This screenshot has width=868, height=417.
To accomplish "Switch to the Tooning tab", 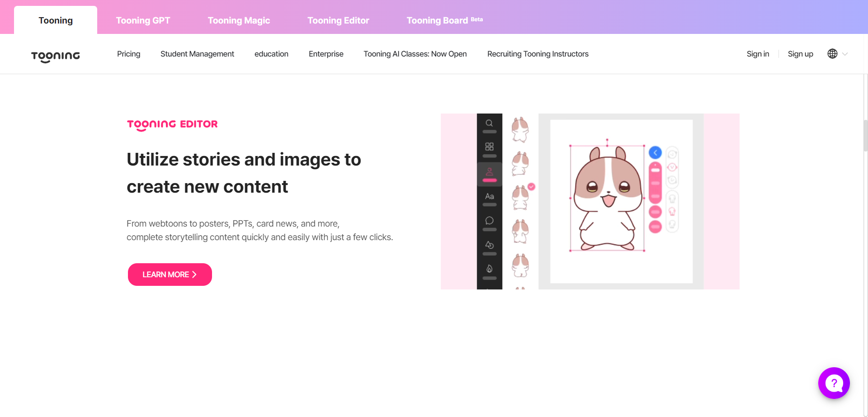I will (56, 20).
